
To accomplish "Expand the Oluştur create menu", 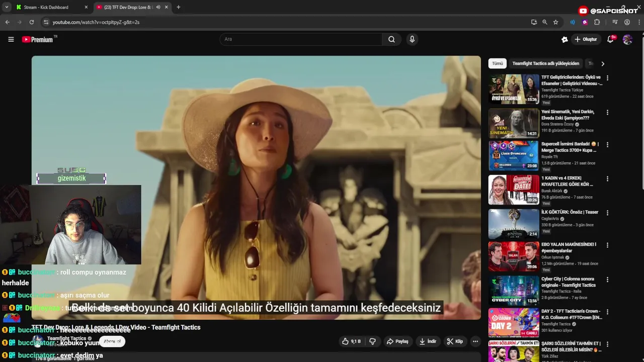I will pyautogui.click(x=586, y=39).
